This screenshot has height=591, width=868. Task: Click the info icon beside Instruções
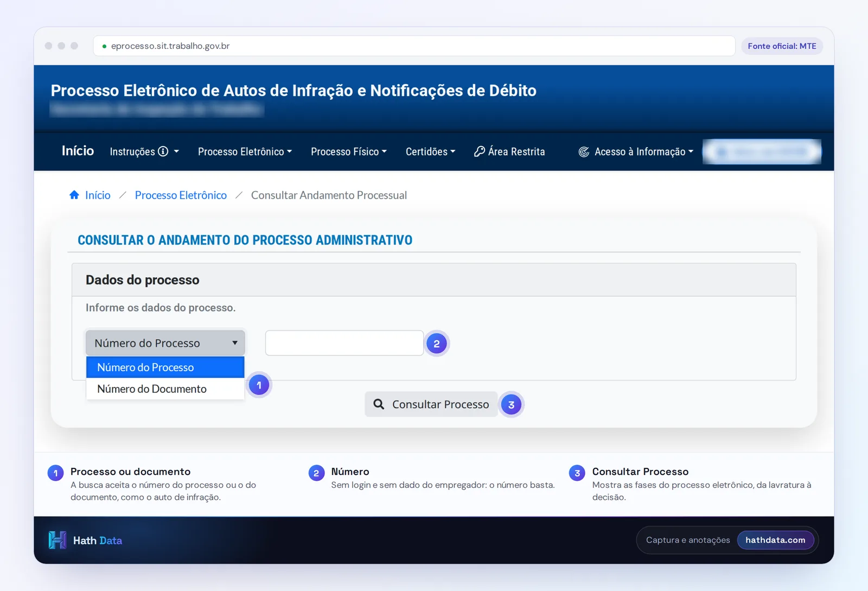(x=163, y=151)
